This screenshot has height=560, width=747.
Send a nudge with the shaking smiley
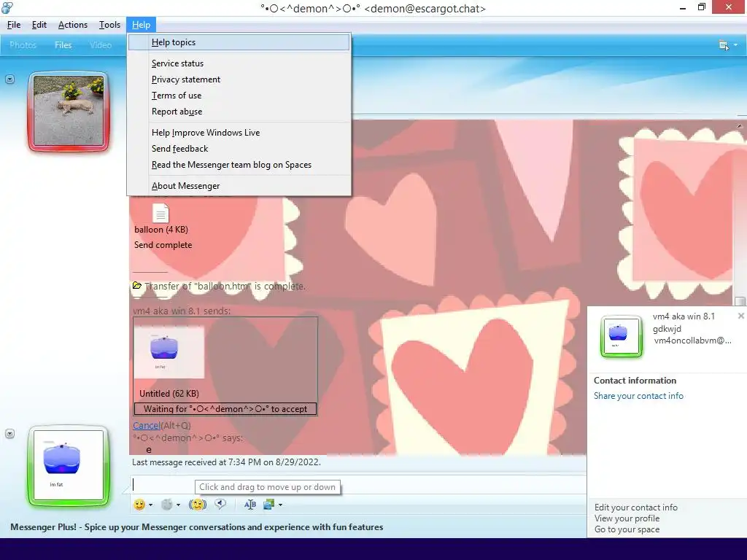pyautogui.click(x=198, y=505)
